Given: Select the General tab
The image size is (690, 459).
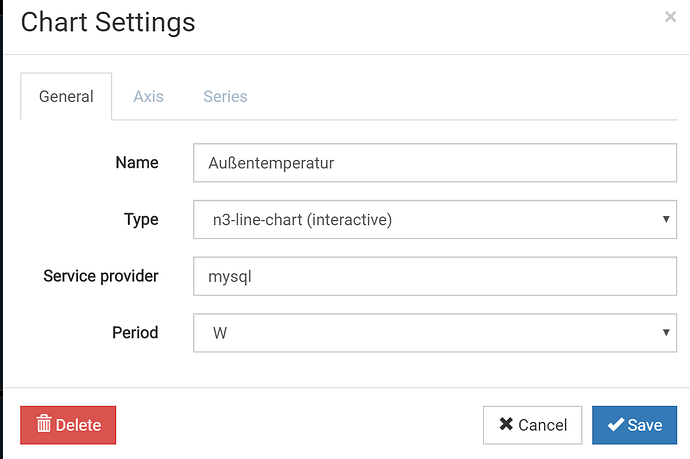Looking at the screenshot, I should 66,97.
